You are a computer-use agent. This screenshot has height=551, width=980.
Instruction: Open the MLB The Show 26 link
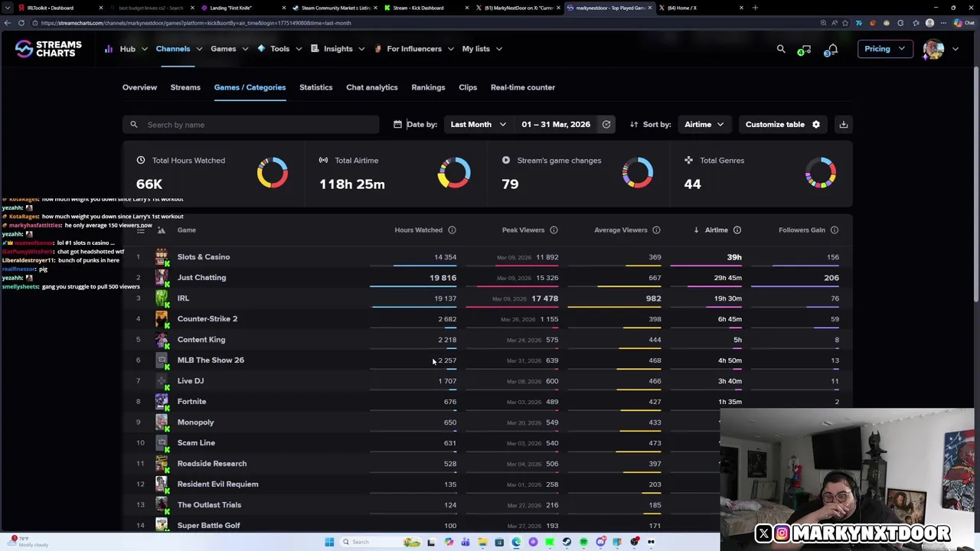coord(211,360)
